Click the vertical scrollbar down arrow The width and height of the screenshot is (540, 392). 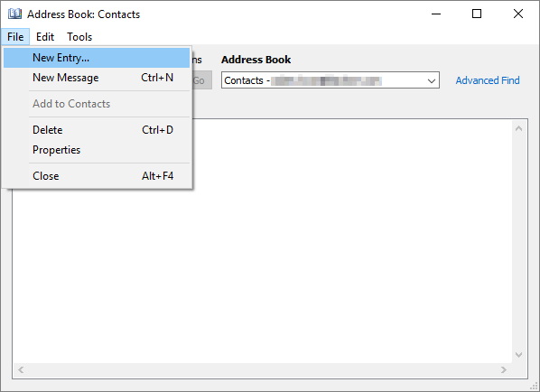click(x=519, y=354)
